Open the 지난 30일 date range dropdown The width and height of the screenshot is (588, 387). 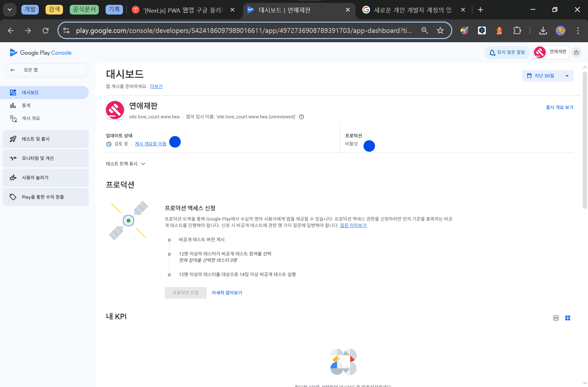(x=548, y=76)
